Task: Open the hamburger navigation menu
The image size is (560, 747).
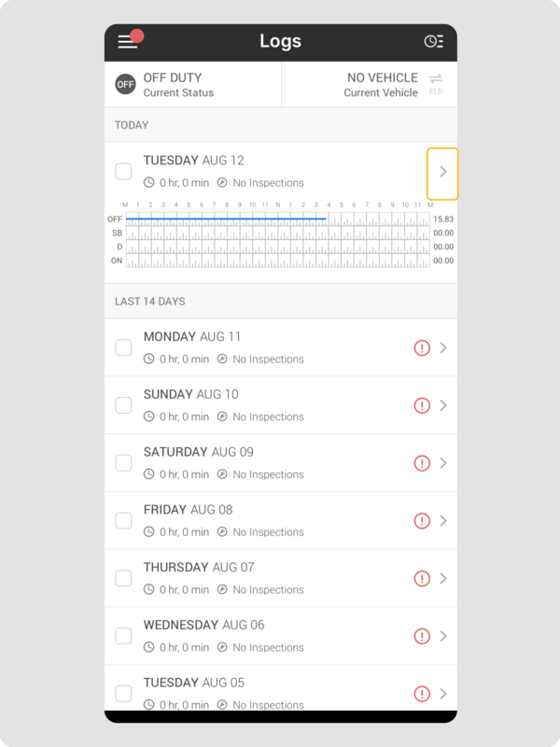Action: pyautogui.click(x=128, y=42)
